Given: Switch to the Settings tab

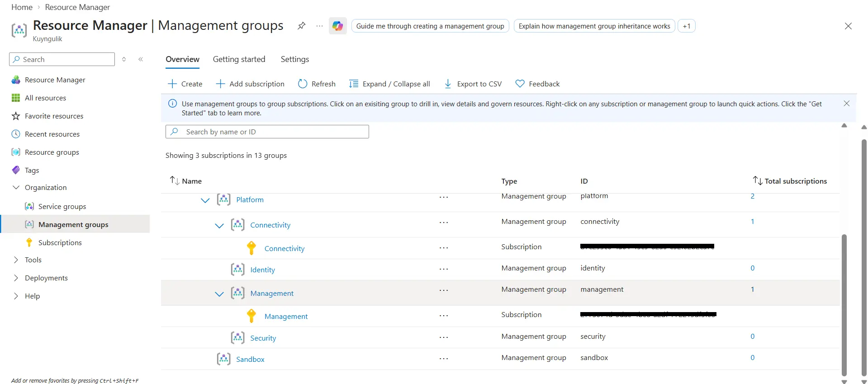Looking at the screenshot, I should (294, 59).
